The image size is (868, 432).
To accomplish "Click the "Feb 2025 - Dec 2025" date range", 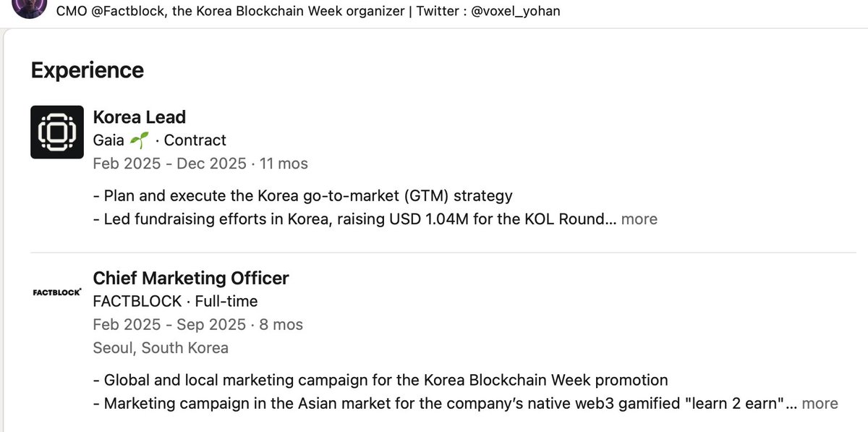I will [x=170, y=164].
